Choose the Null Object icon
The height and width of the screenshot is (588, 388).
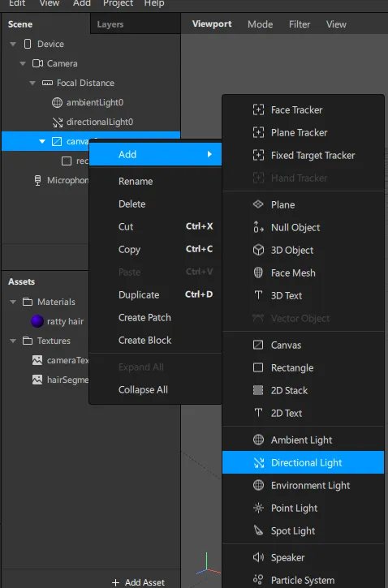[x=258, y=227]
